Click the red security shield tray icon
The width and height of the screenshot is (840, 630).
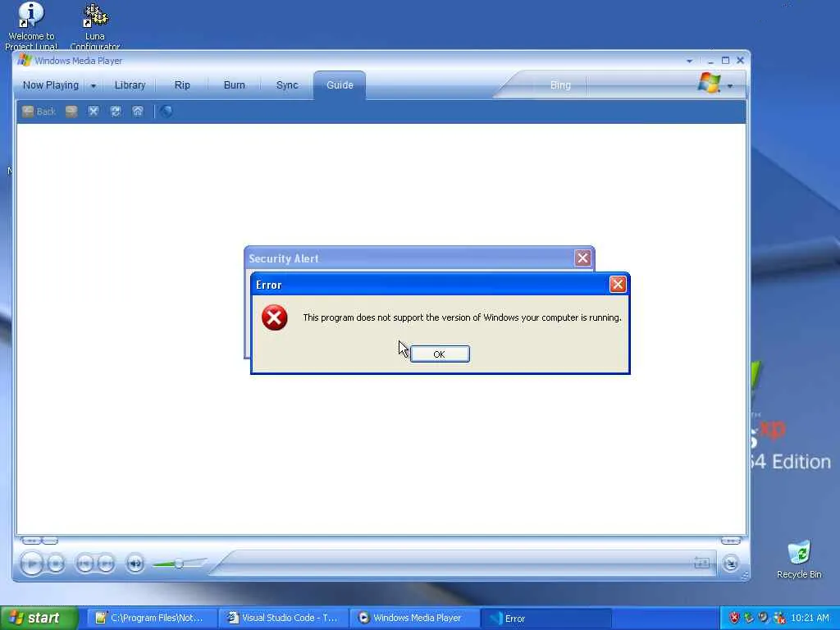[x=734, y=619]
